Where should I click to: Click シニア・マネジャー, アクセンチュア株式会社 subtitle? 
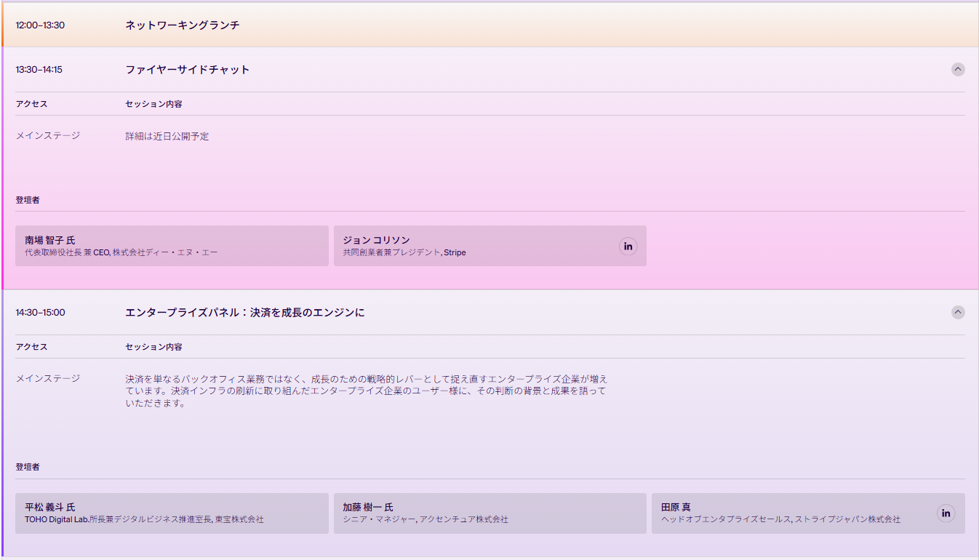point(425,520)
